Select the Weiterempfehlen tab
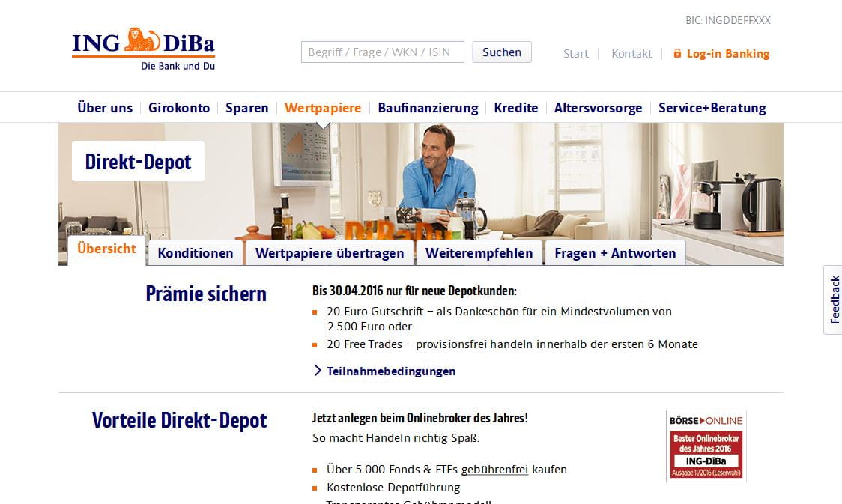This screenshot has height=504, width=842. [479, 253]
